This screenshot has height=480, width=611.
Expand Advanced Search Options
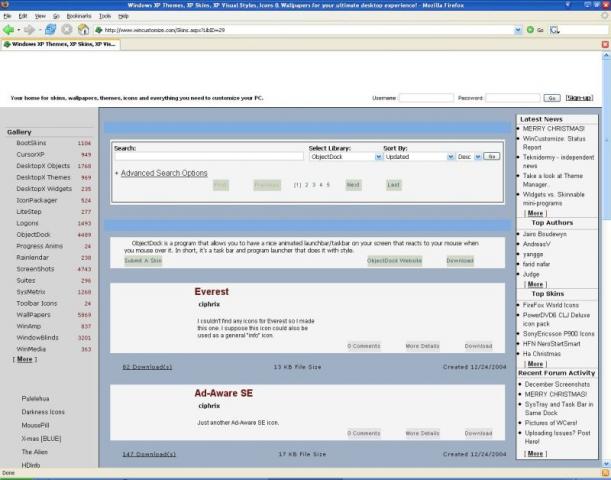164,173
